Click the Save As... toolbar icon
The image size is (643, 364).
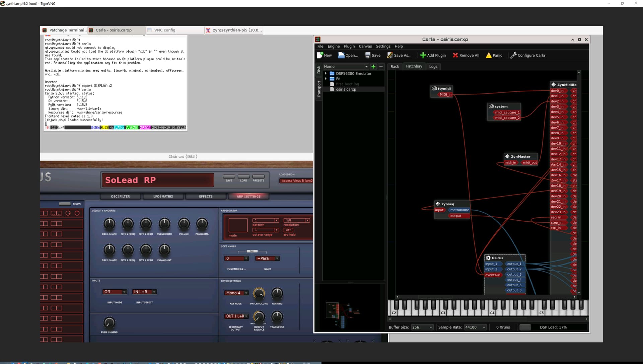(390, 55)
